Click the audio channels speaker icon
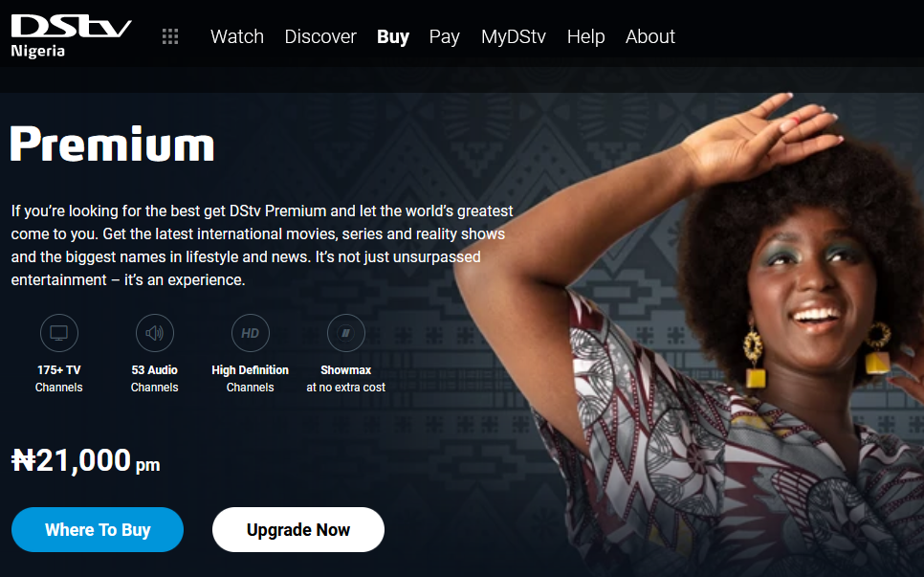The width and height of the screenshot is (924, 577). pos(154,333)
